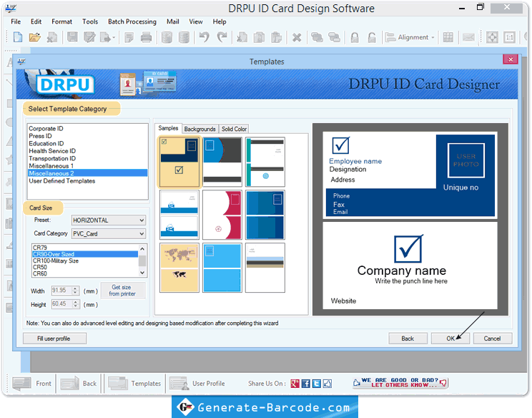Click the Bring to front icon
Image resolution: width=532 pixels, height=418 pixels.
[x=317, y=37]
